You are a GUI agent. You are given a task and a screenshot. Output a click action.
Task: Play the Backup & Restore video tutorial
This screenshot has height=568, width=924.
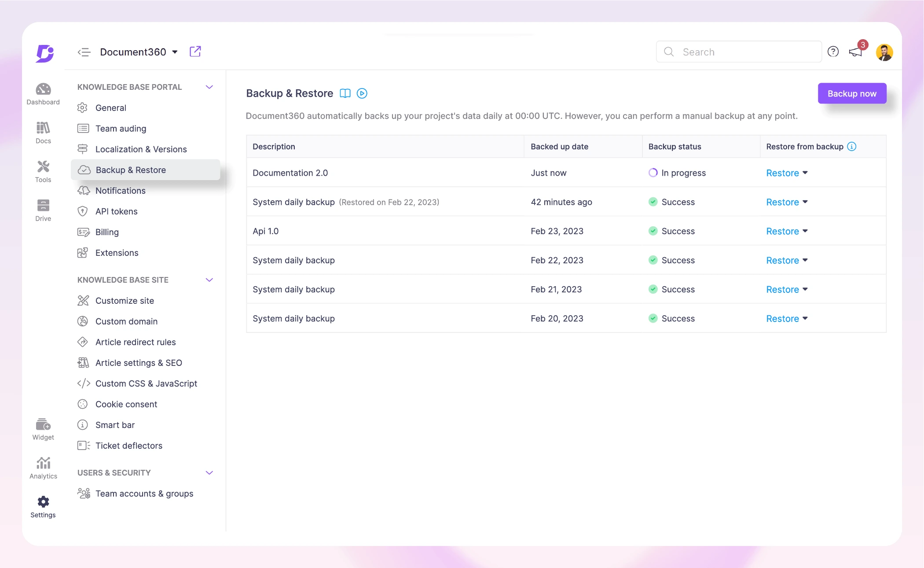362,93
